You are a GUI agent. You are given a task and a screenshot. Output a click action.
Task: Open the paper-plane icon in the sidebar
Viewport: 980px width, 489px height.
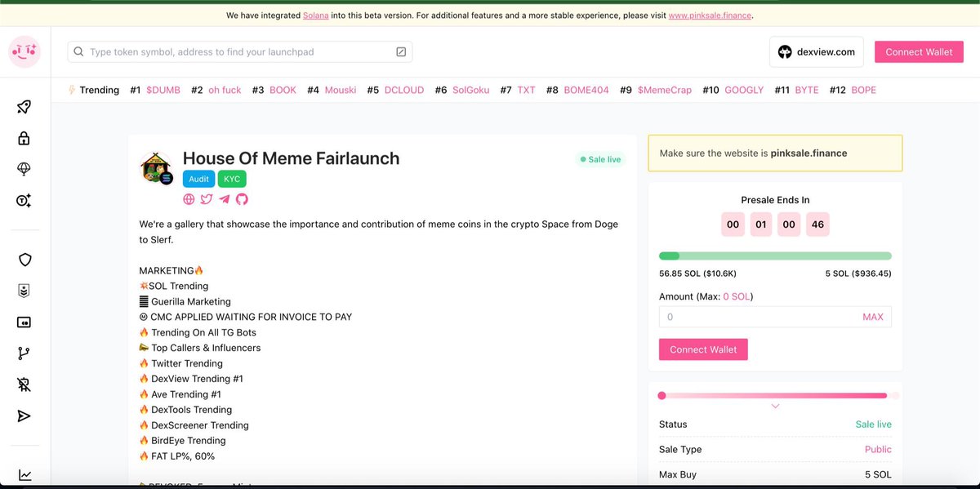tap(24, 416)
